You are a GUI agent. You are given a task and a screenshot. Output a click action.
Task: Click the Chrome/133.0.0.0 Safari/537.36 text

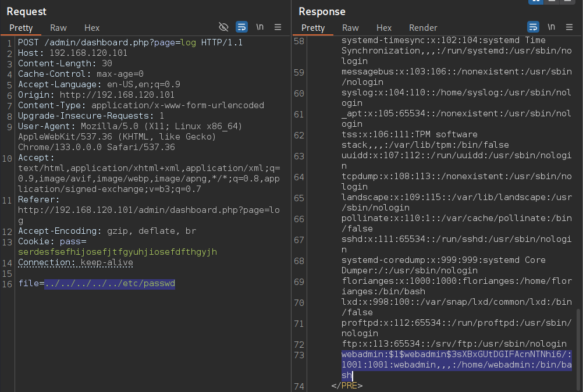click(x=97, y=147)
